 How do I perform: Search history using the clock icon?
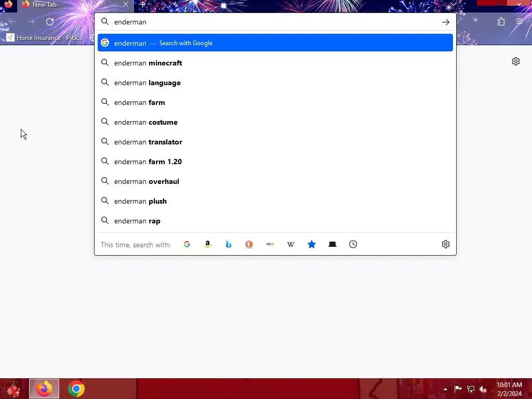(353, 244)
